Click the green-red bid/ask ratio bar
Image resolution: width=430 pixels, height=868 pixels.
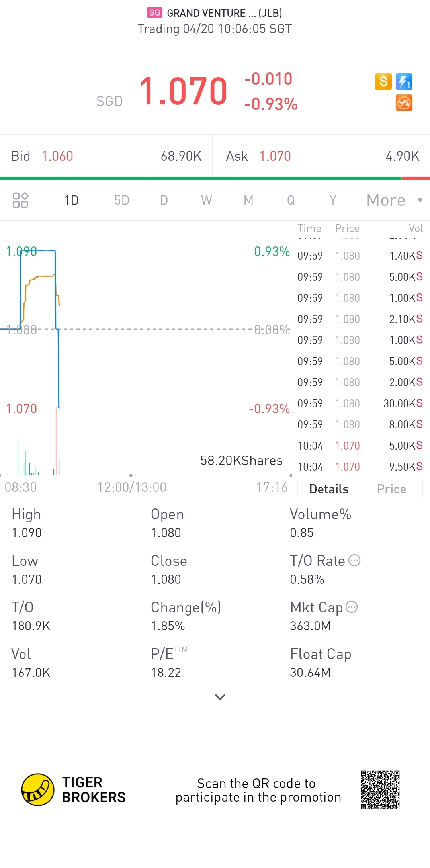(x=215, y=178)
